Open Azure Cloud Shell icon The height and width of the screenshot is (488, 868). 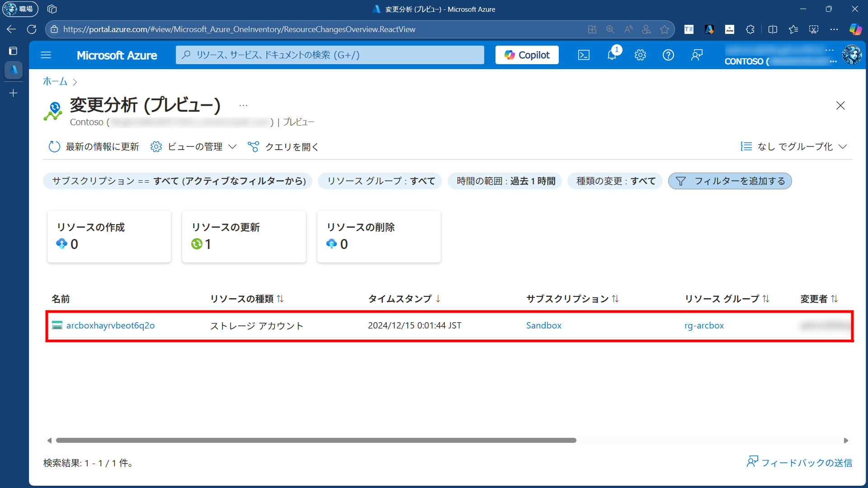click(584, 55)
